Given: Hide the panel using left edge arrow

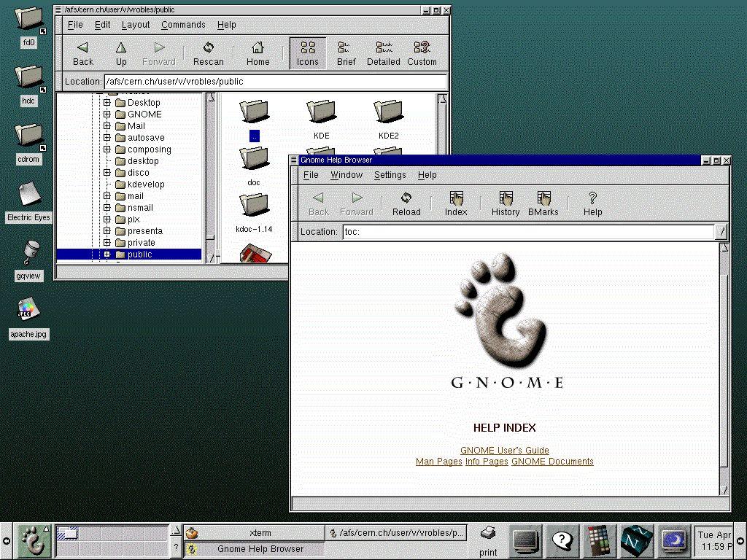Looking at the screenshot, I should [x=6, y=541].
